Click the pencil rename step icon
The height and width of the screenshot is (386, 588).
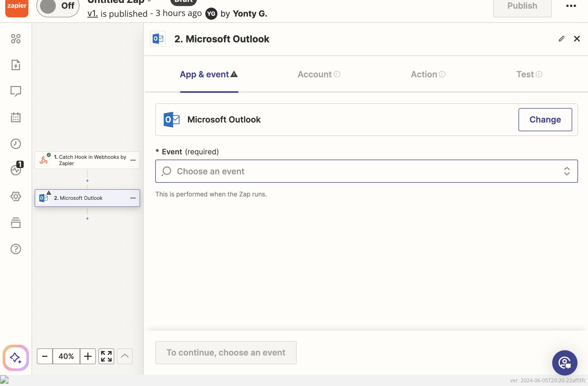click(x=561, y=39)
